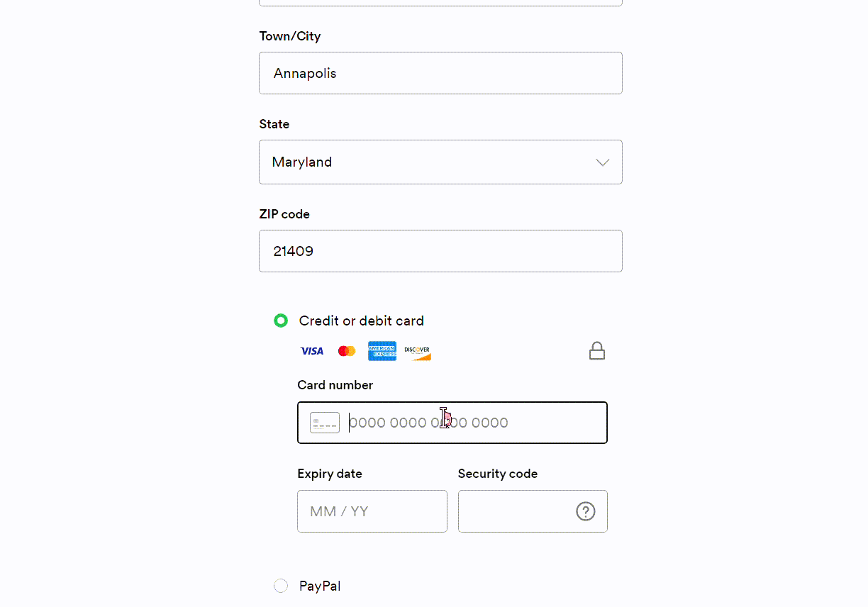This screenshot has height=607, width=868.
Task: Click the Discover card logo
Action: (417, 352)
